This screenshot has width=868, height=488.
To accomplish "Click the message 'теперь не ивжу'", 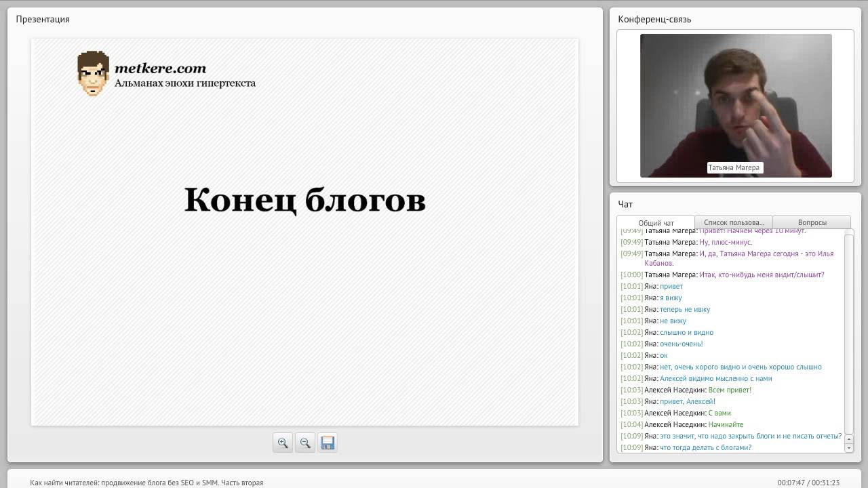I will coord(685,309).
